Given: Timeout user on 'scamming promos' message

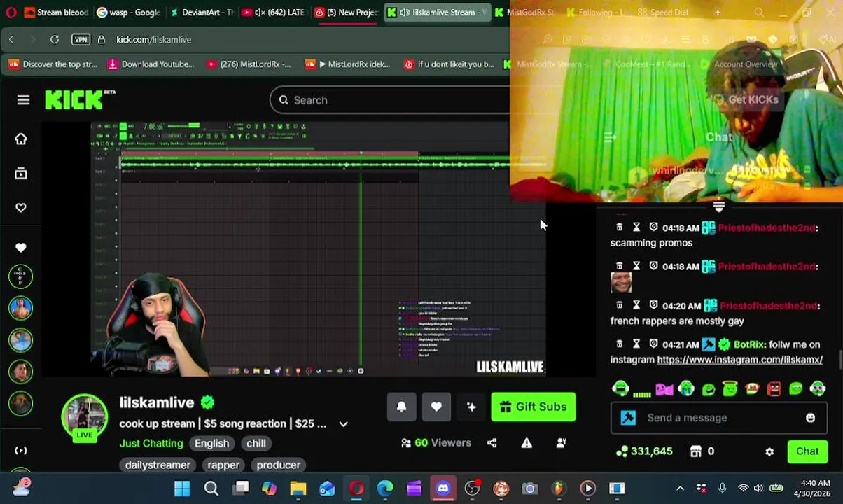Looking at the screenshot, I should click(x=636, y=227).
